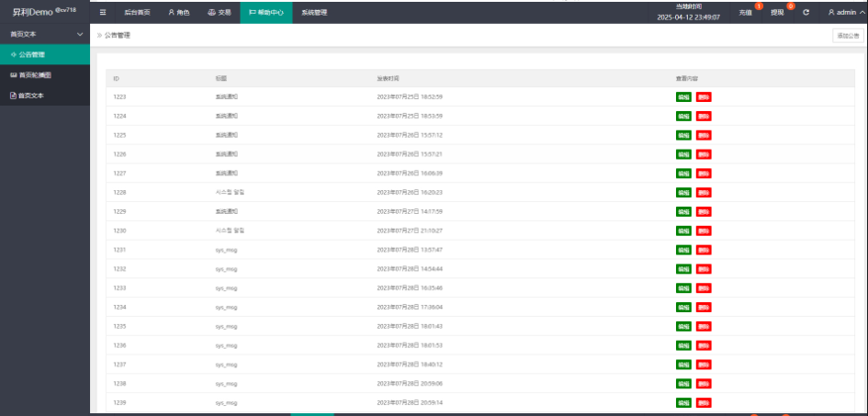Delete announcement 1231

tap(704, 250)
